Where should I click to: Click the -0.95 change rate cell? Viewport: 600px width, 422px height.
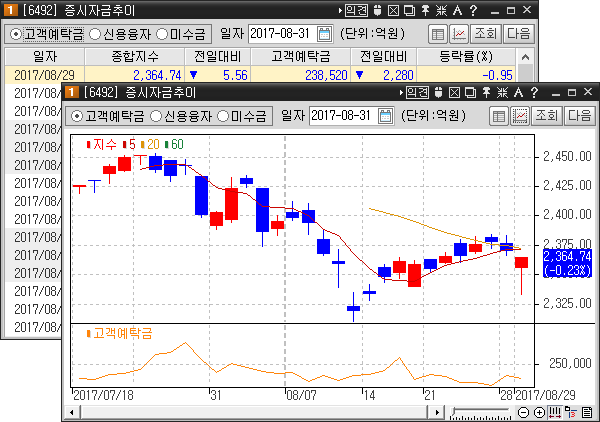coord(466,75)
